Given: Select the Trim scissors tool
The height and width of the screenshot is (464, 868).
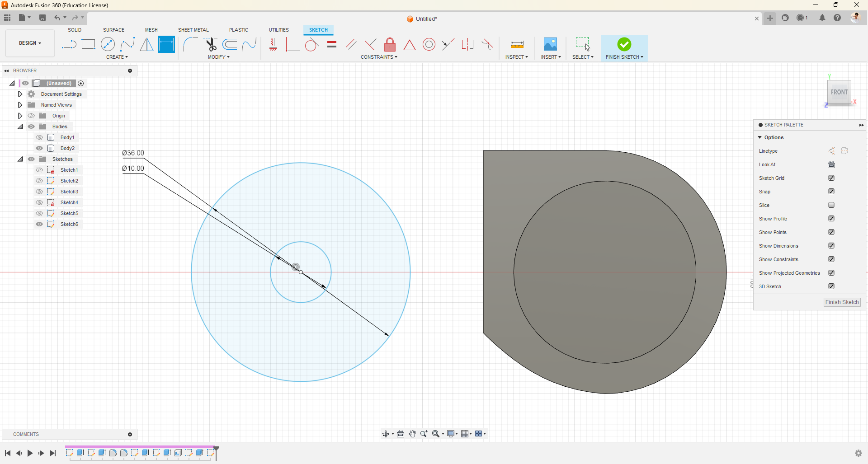Looking at the screenshot, I should [x=211, y=44].
